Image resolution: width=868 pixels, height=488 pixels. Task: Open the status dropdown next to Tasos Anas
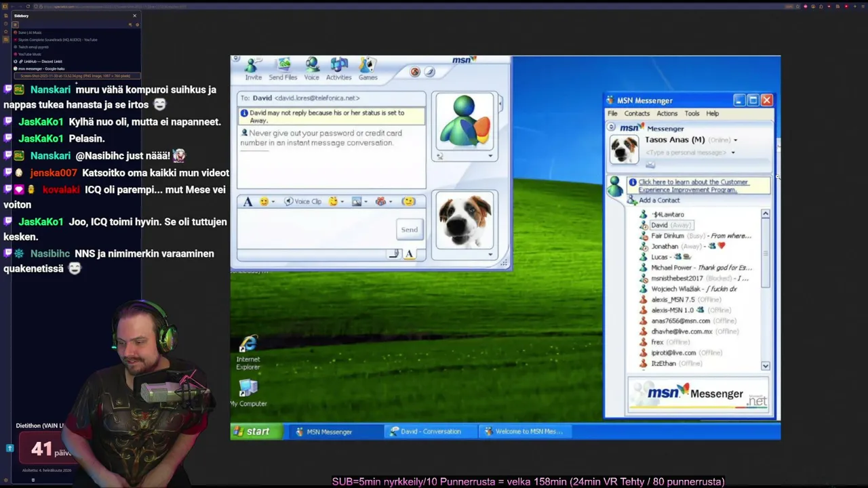[735, 140]
